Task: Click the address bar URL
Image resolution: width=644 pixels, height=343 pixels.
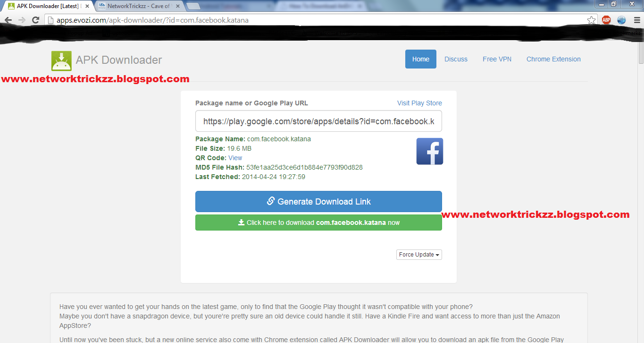Action: click(152, 20)
